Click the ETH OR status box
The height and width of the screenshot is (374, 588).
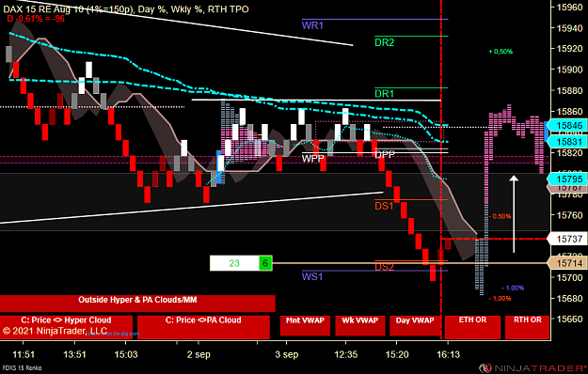pyautogui.click(x=472, y=327)
